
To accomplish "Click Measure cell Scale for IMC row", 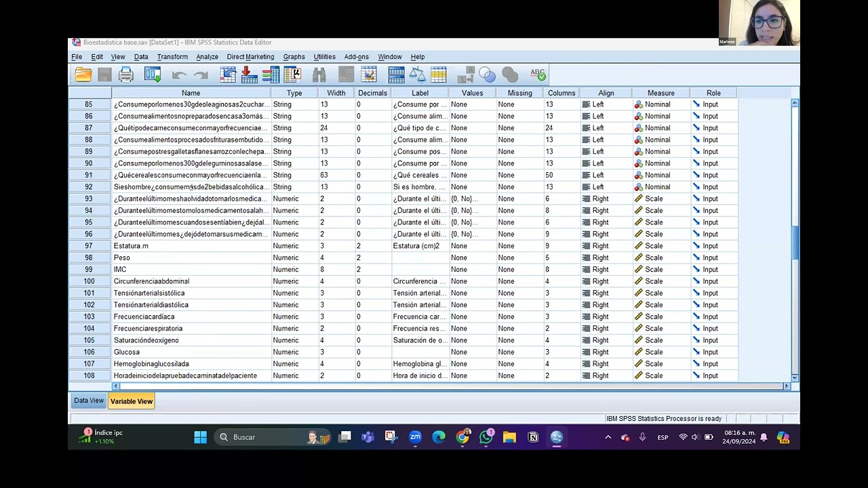I will click(660, 270).
